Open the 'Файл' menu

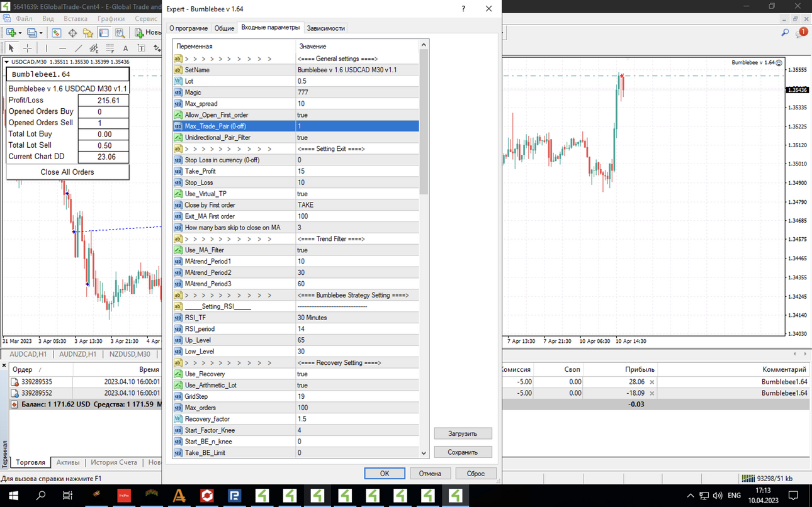coord(25,19)
